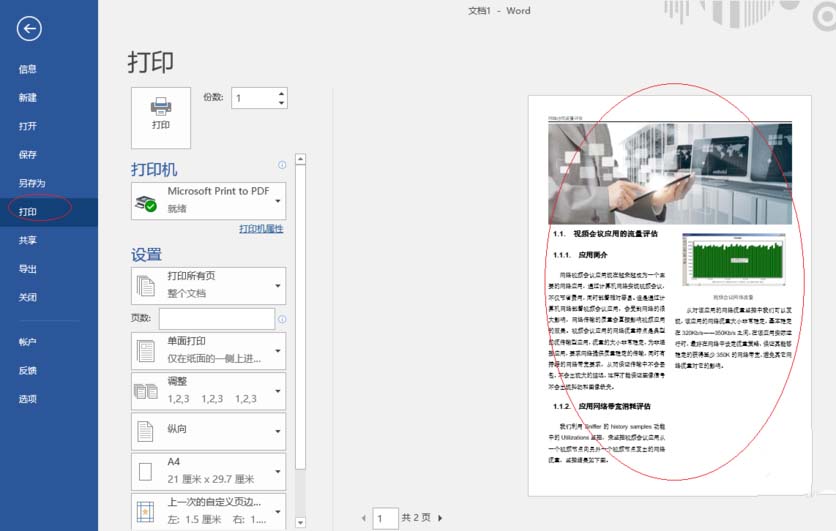This screenshot has width=836, height=531.
Task: Click the info icon beside 打印机 heading
Action: pyautogui.click(x=282, y=165)
